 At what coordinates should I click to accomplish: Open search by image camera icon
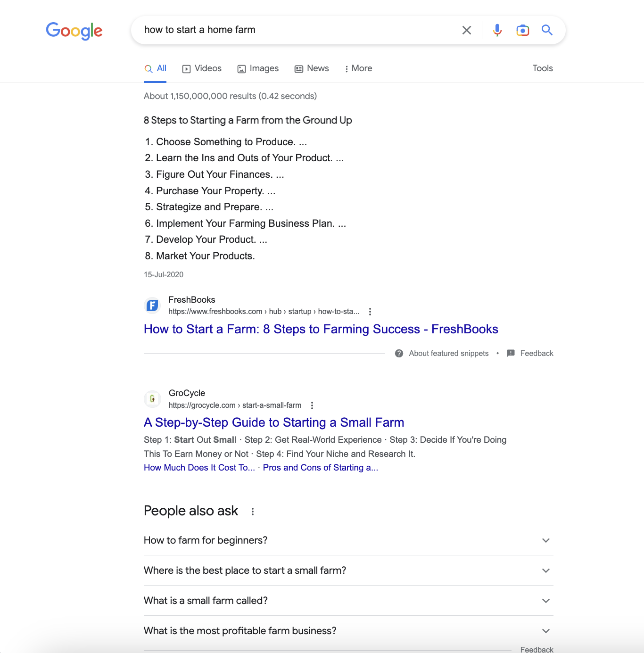point(522,30)
